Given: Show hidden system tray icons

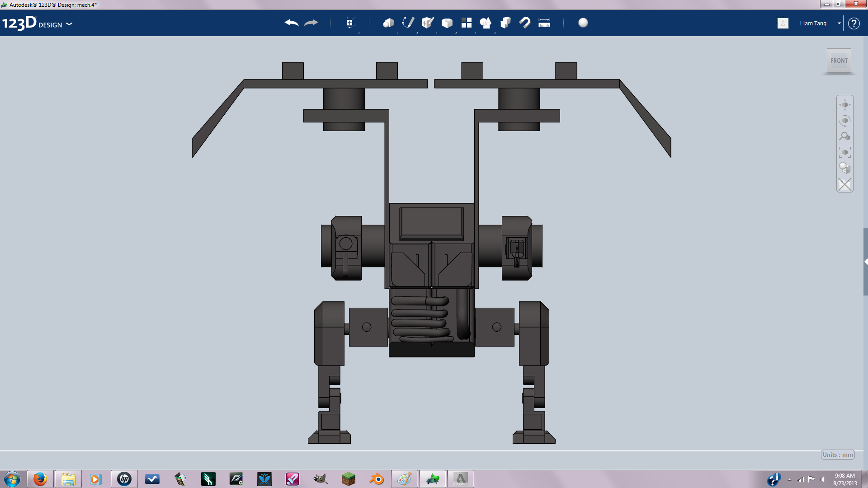Looking at the screenshot, I should [789, 479].
